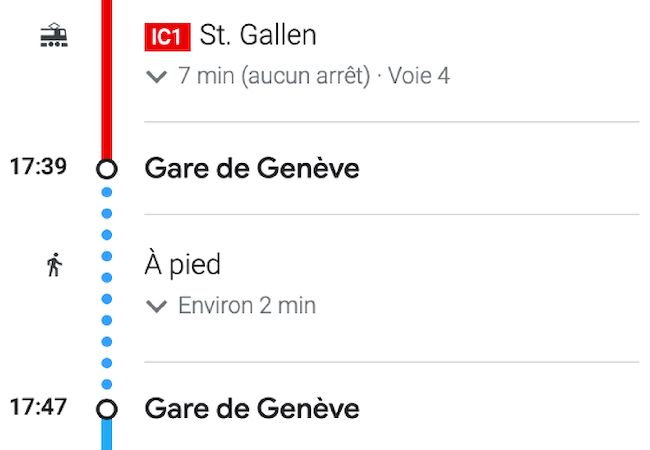Click the 17:47 departure time
The image size is (650, 450).
(x=38, y=407)
